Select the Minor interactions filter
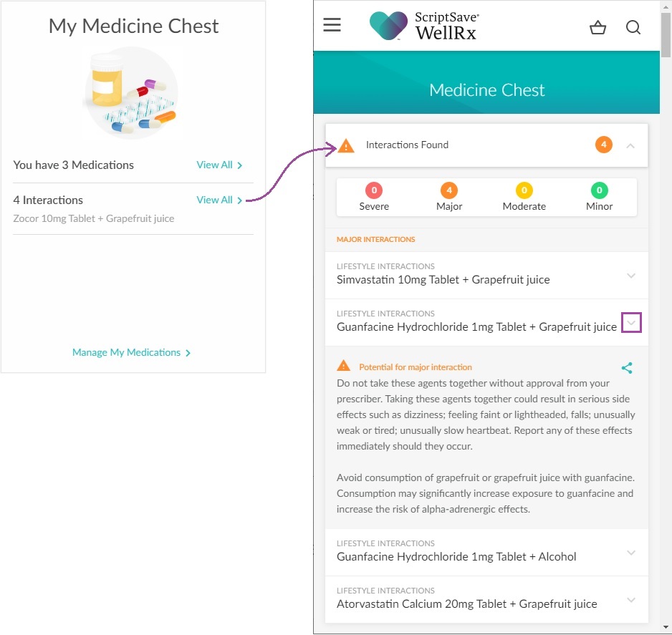The height and width of the screenshot is (635, 672). tap(599, 198)
